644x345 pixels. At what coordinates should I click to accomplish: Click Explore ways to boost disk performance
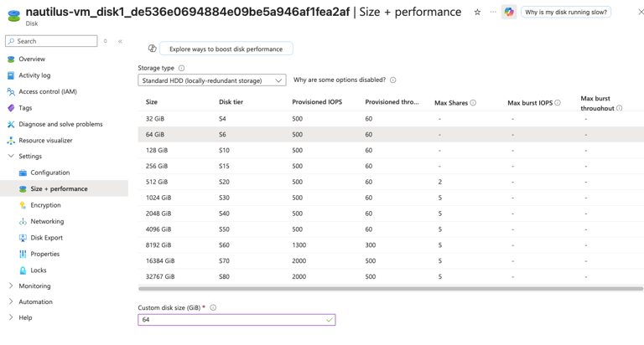point(226,49)
